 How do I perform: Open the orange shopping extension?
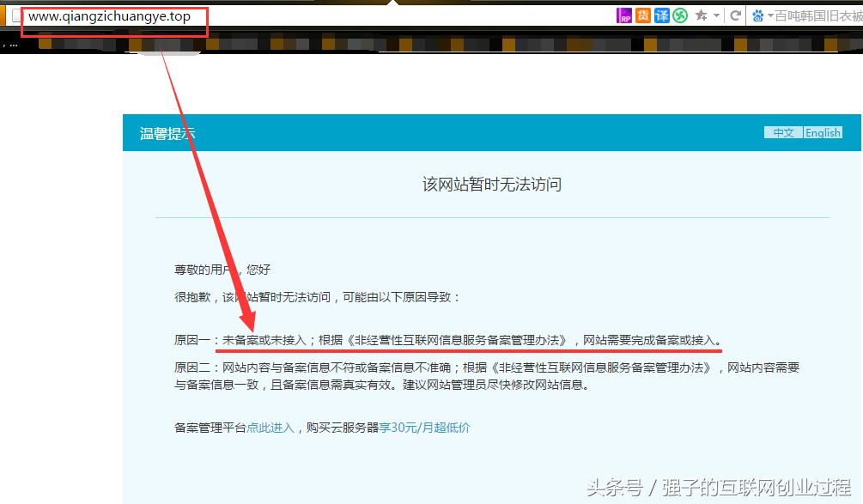641,15
